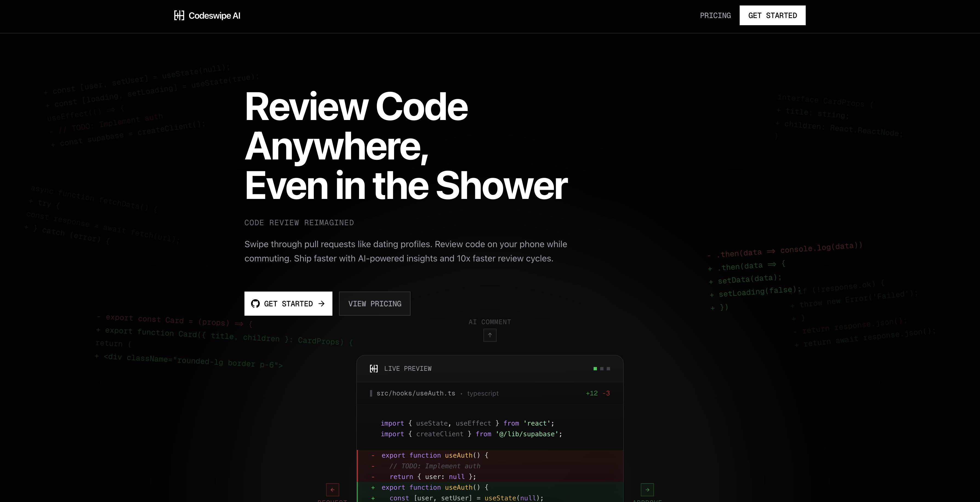Click the added 'export function useAuth()' line
Viewport: 980px width, 502px height.
(x=490, y=487)
